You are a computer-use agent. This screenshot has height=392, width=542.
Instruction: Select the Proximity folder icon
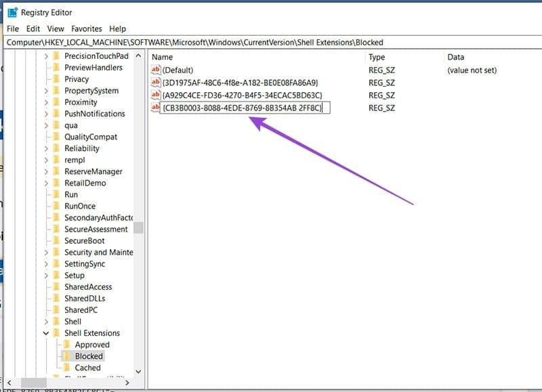point(56,102)
